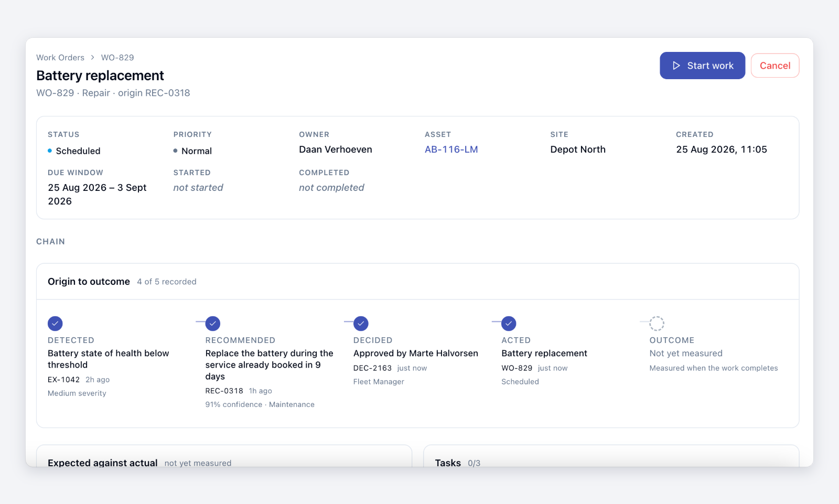Screen dimensions: 839x504
Task: Click 'Approved by Marte Halvorsen'
Action: tap(416, 353)
